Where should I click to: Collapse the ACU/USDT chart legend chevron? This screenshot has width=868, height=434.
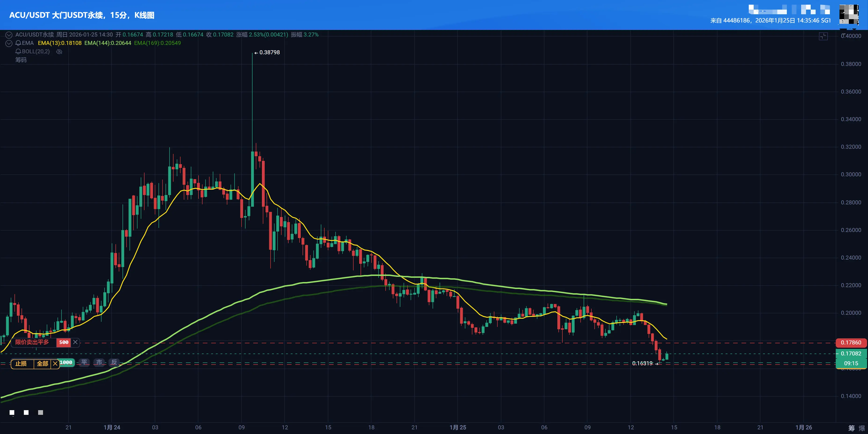9,35
